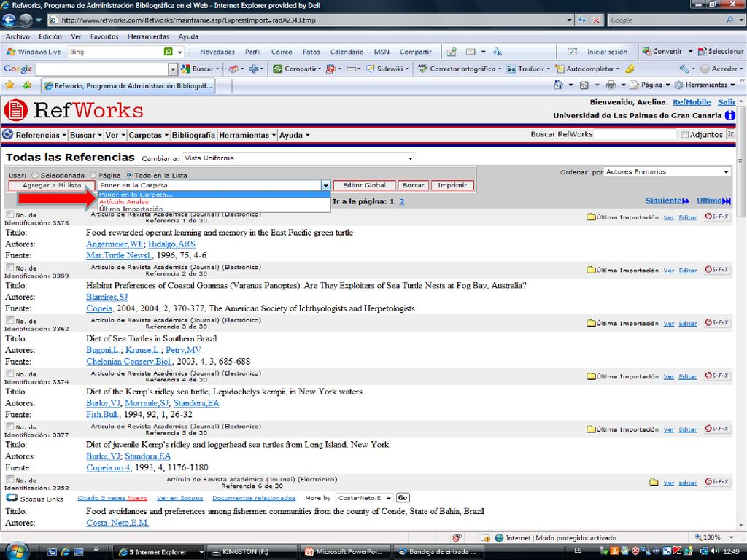747x560 pixels.
Task: Click into the Buscar RefWorks search field
Action: [x=635, y=134]
